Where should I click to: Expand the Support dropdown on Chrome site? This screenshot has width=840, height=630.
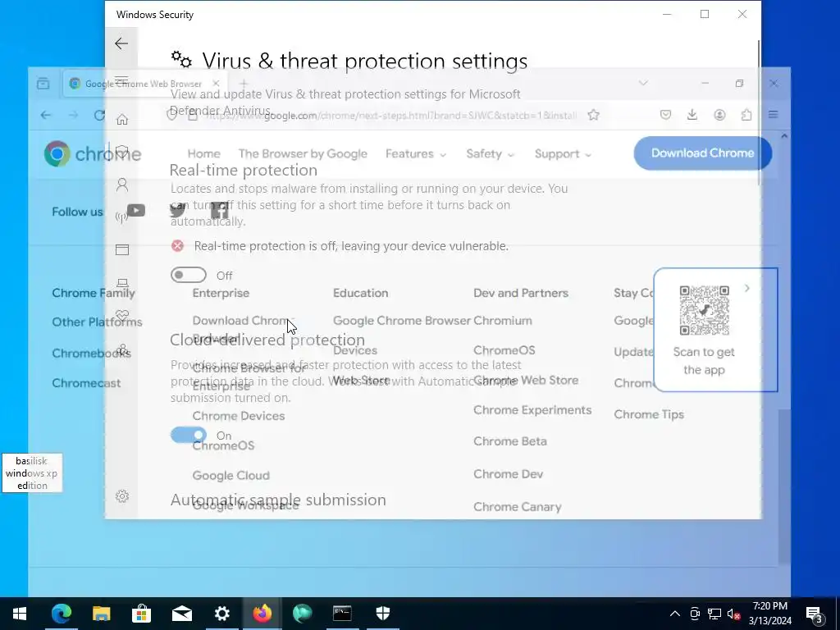point(563,153)
